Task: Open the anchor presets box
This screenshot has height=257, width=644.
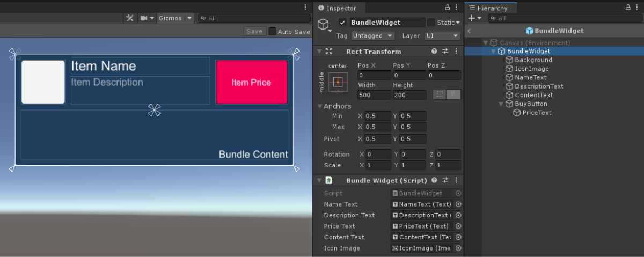Action: point(338,82)
